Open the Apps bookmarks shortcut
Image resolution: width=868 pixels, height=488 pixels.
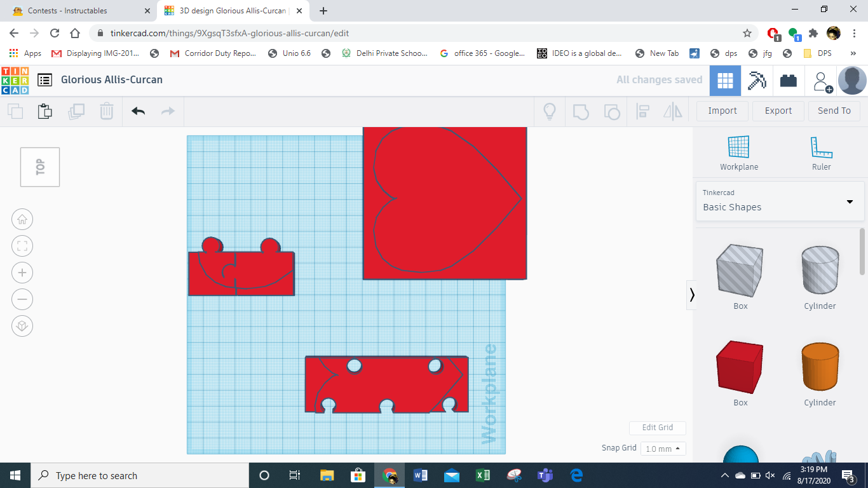25,53
